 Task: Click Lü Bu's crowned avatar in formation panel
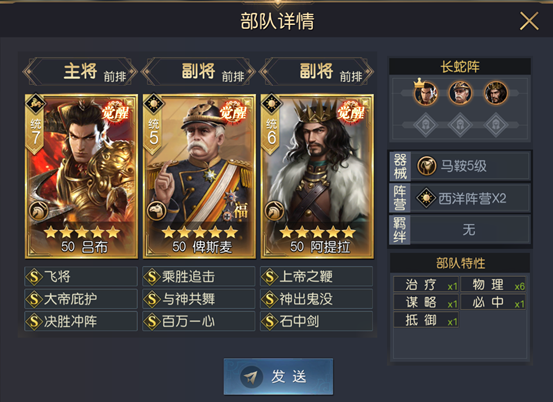point(426,93)
